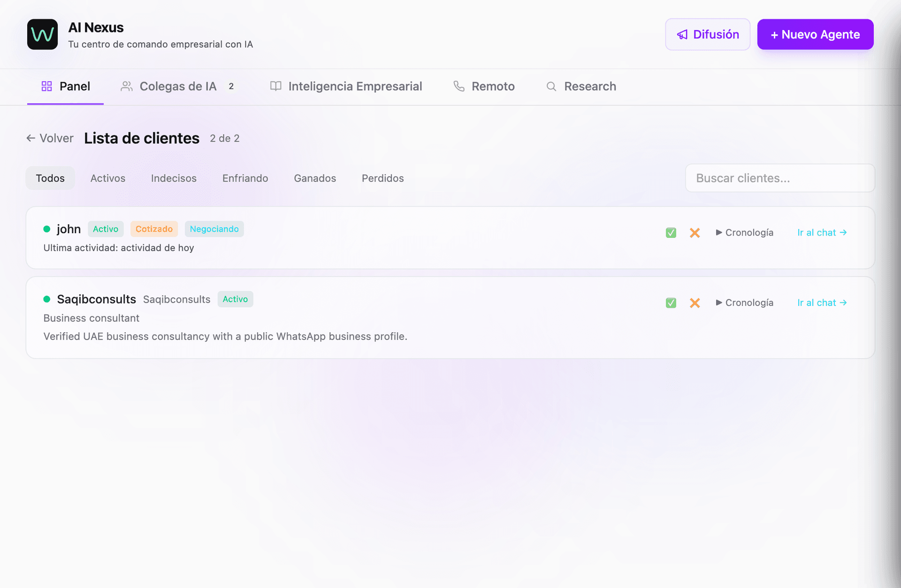Expand Cronología for Saqibconsults

pos(744,303)
